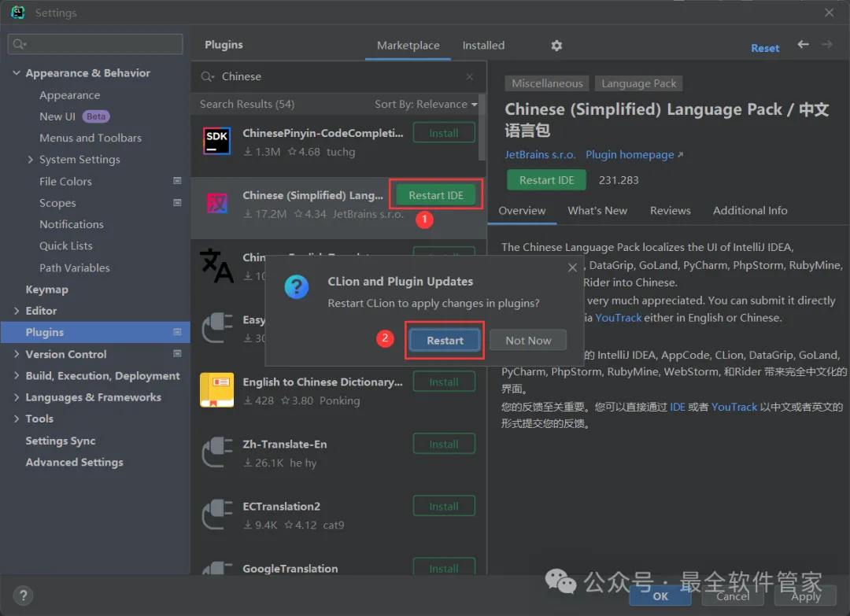Image resolution: width=850 pixels, height=616 pixels.
Task: Open the Keymap settings page
Action: coord(46,290)
